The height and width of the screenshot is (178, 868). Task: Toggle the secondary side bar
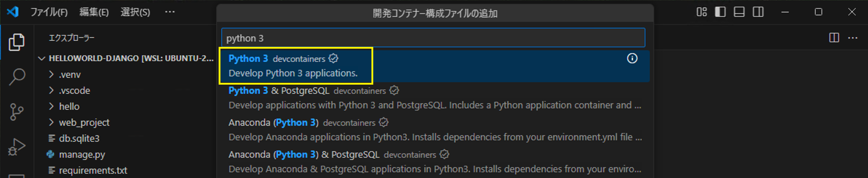click(x=758, y=12)
